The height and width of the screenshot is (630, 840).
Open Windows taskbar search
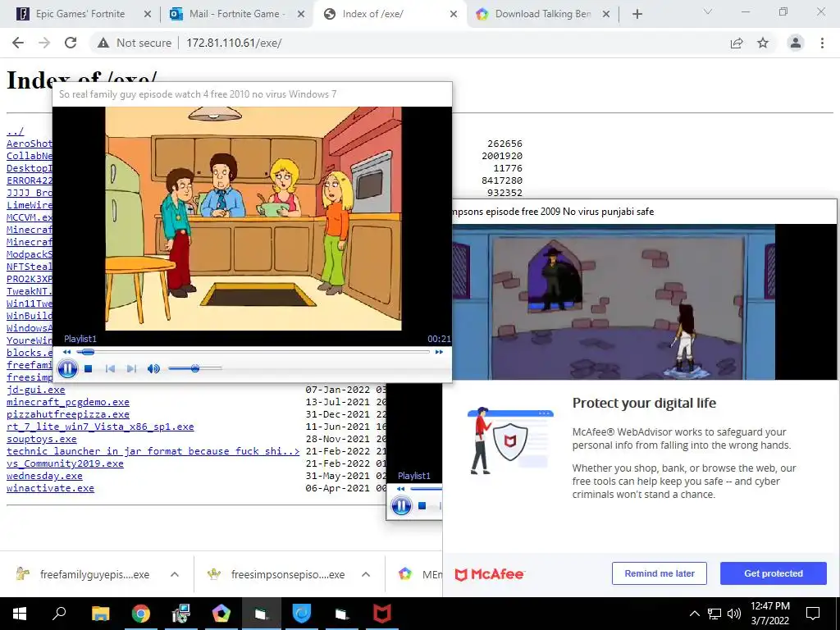pos(59,614)
